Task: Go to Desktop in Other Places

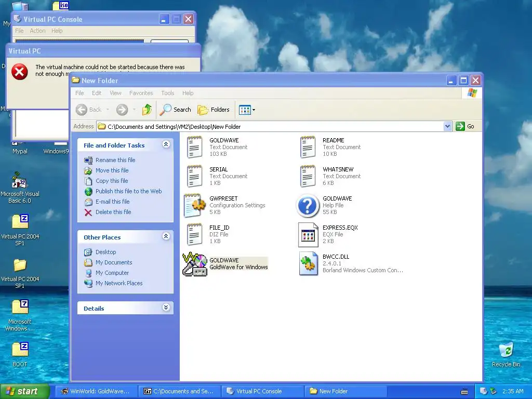Action: [x=106, y=252]
